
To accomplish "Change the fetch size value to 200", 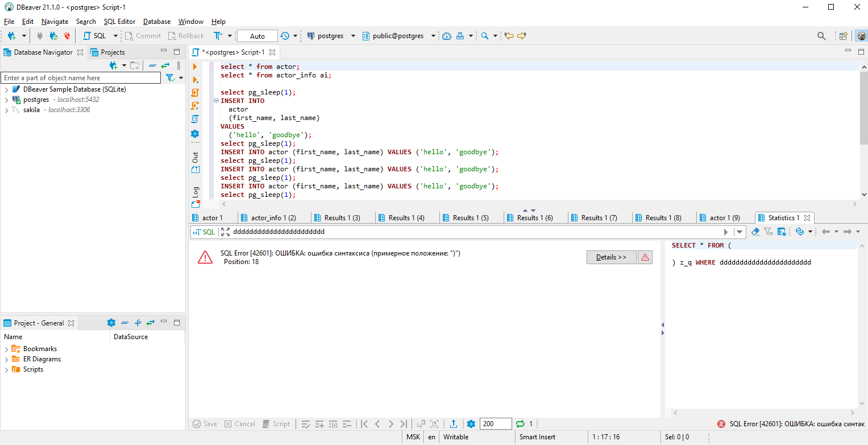I will [x=495, y=423].
